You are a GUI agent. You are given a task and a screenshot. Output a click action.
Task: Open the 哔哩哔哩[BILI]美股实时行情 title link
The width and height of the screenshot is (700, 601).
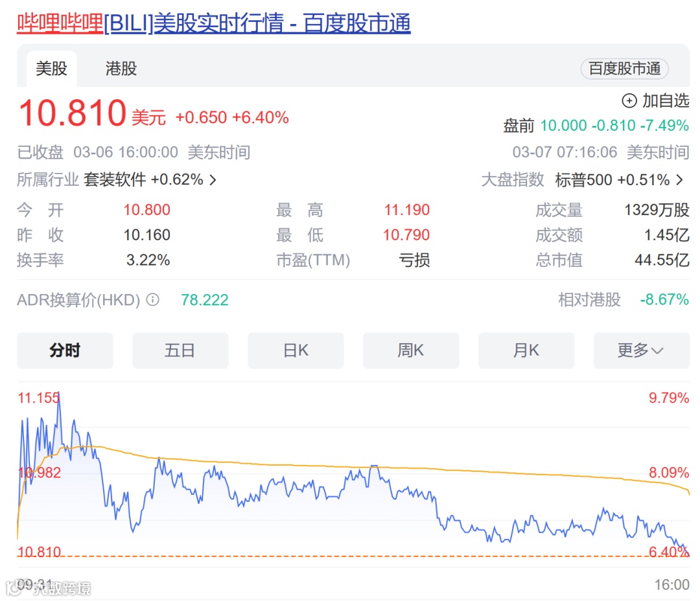214,23
